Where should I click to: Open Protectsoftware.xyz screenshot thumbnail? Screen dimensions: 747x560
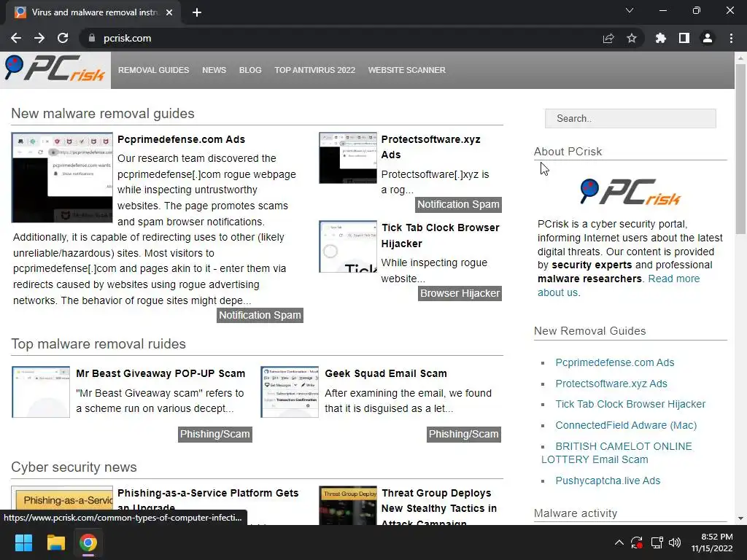[x=348, y=157]
